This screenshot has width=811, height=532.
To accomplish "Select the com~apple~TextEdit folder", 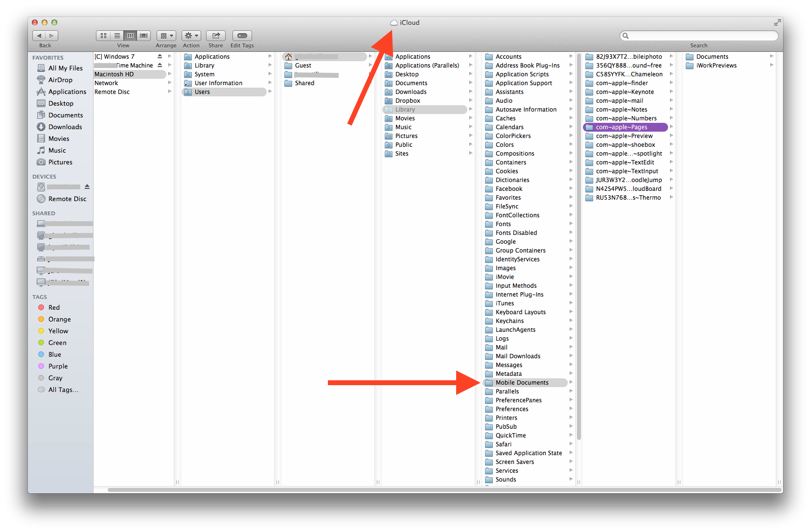I will (625, 162).
